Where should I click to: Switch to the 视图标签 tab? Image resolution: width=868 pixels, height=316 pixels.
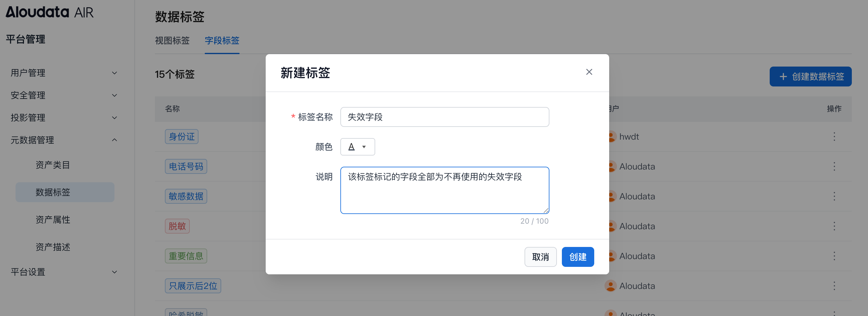(x=172, y=41)
